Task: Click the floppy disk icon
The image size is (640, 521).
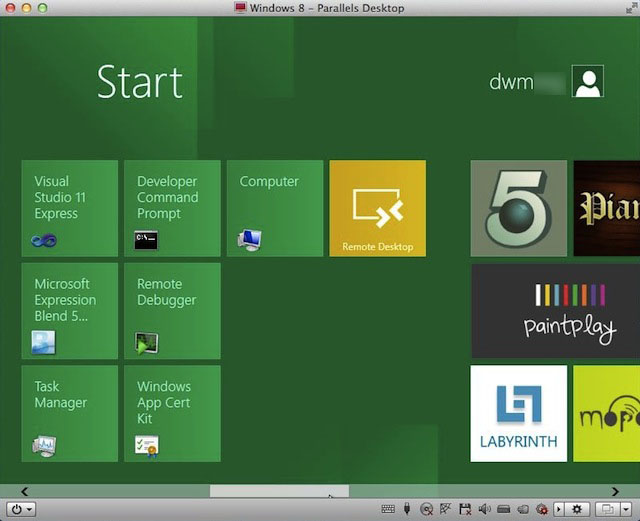Action: tap(464, 509)
